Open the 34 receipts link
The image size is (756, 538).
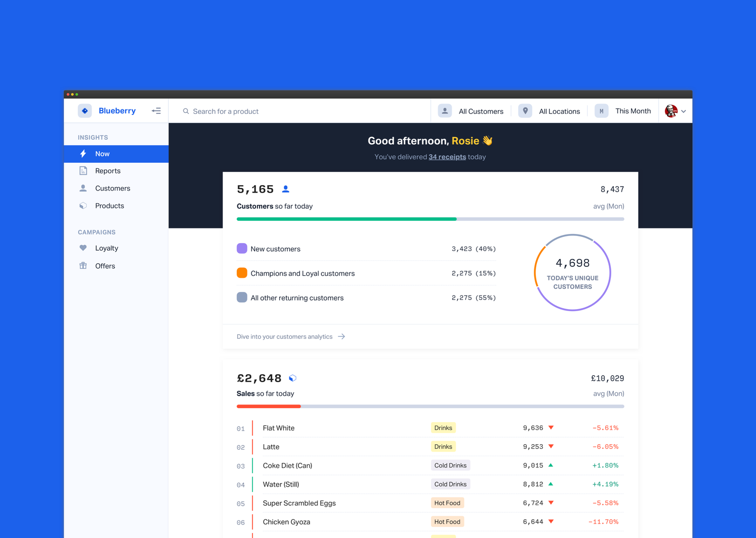[447, 157]
